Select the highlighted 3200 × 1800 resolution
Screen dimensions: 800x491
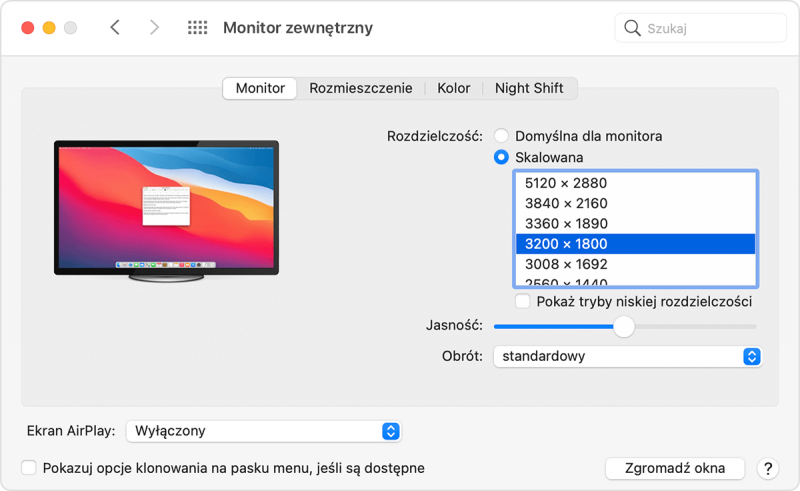point(635,244)
